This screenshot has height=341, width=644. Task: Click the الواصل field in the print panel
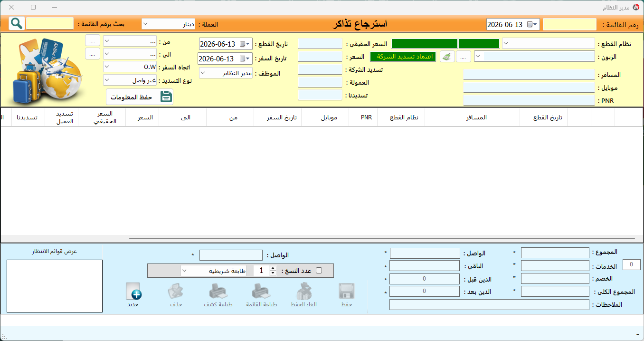pos(231,255)
